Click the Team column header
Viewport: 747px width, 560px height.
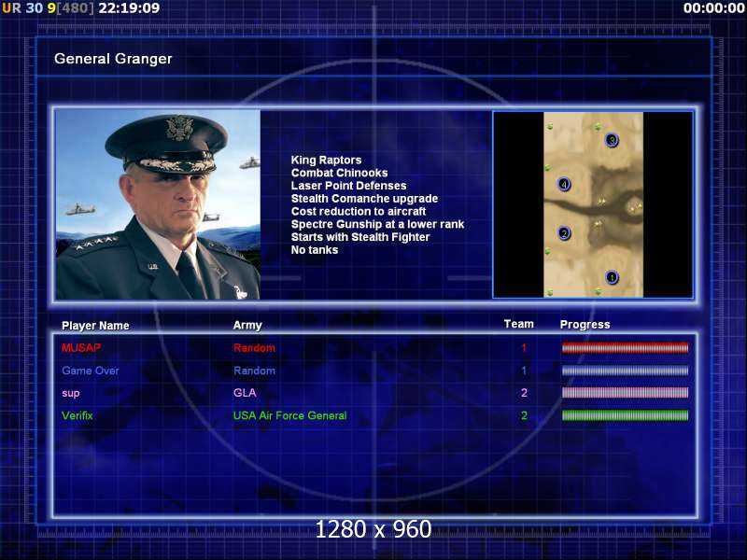[x=519, y=324]
